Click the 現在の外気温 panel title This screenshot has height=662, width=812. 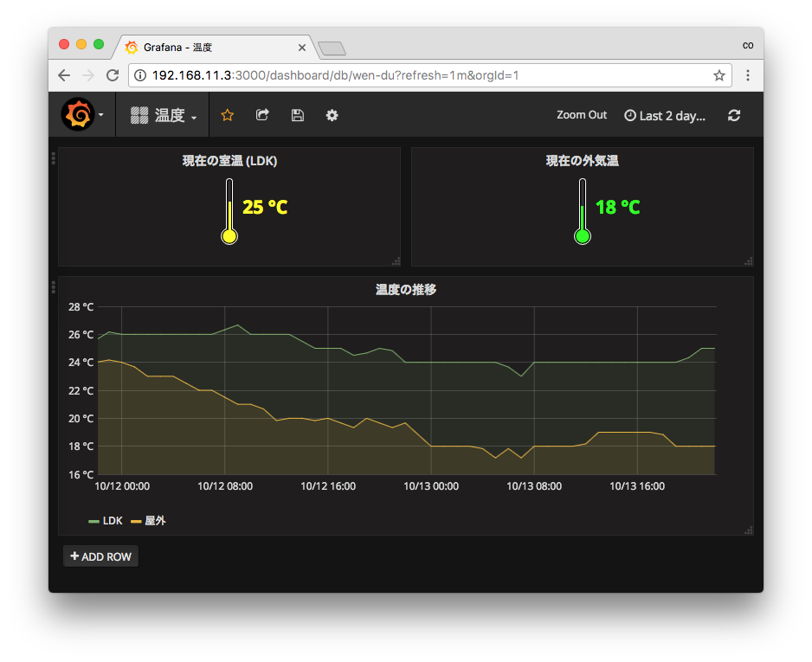click(582, 161)
